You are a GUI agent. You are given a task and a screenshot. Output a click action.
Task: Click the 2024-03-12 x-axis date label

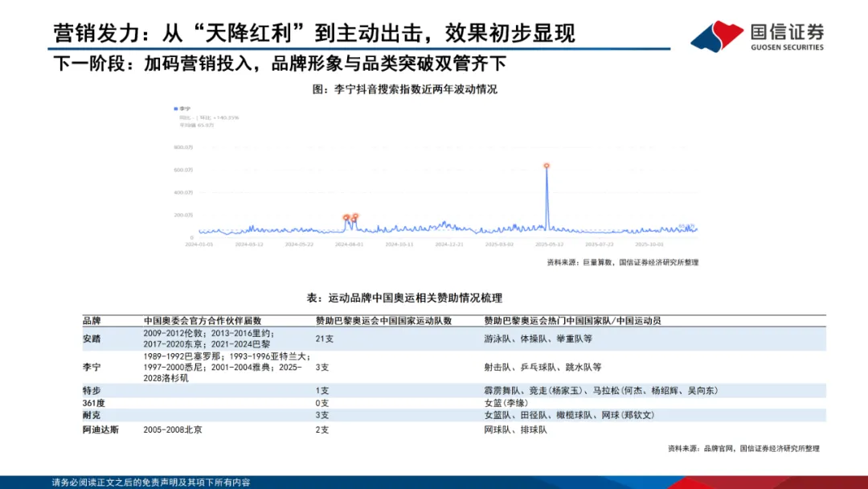coord(249,244)
